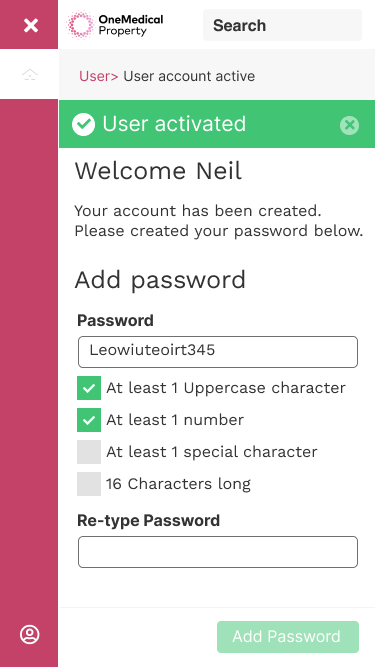Focus the Re-type Password field
This screenshot has height=667, width=375.
218,552
